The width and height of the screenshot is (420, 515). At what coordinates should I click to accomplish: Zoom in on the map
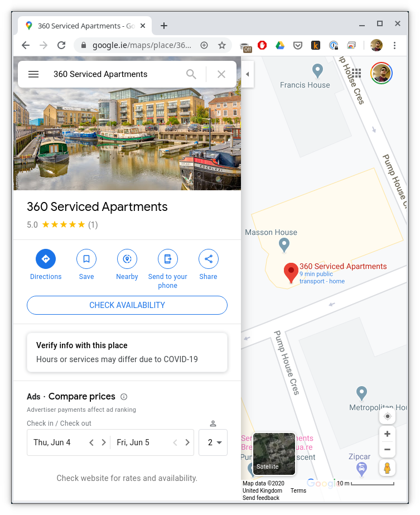[388, 434]
